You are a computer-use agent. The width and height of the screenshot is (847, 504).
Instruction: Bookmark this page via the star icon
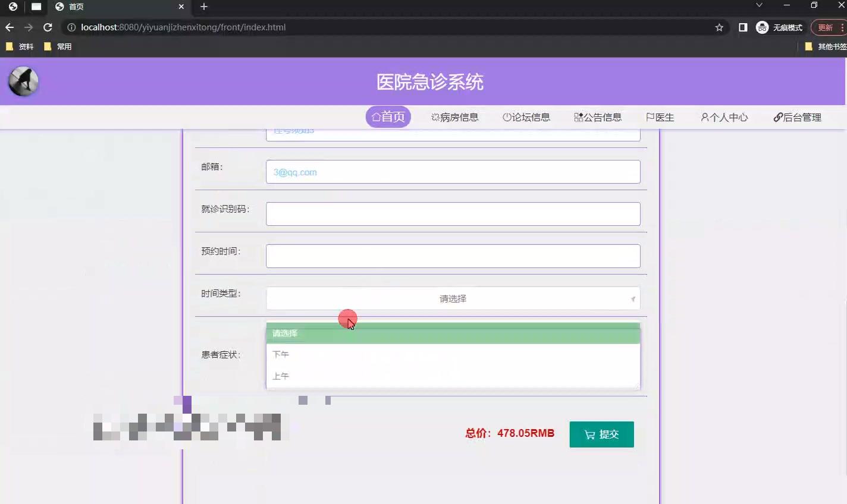[719, 27]
